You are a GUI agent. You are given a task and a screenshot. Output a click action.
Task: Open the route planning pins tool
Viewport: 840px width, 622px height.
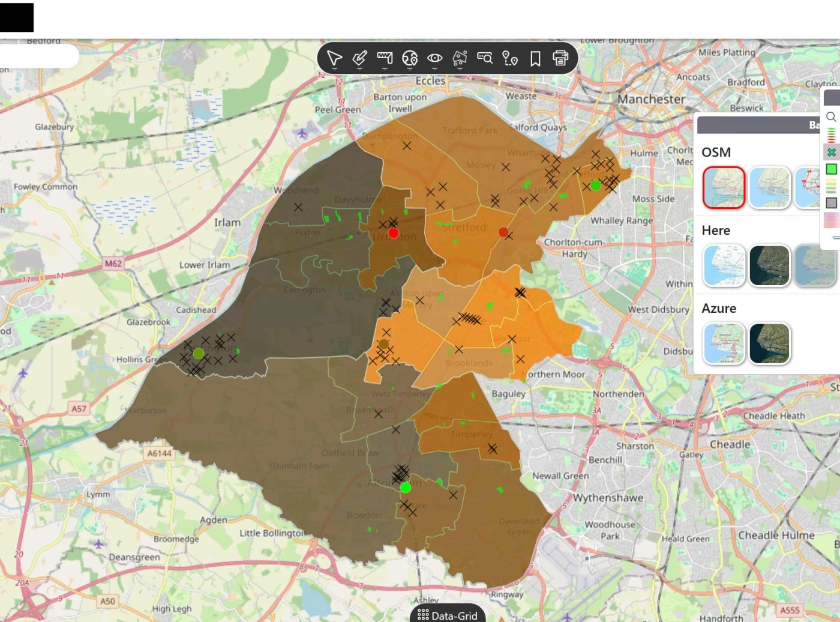(510, 58)
